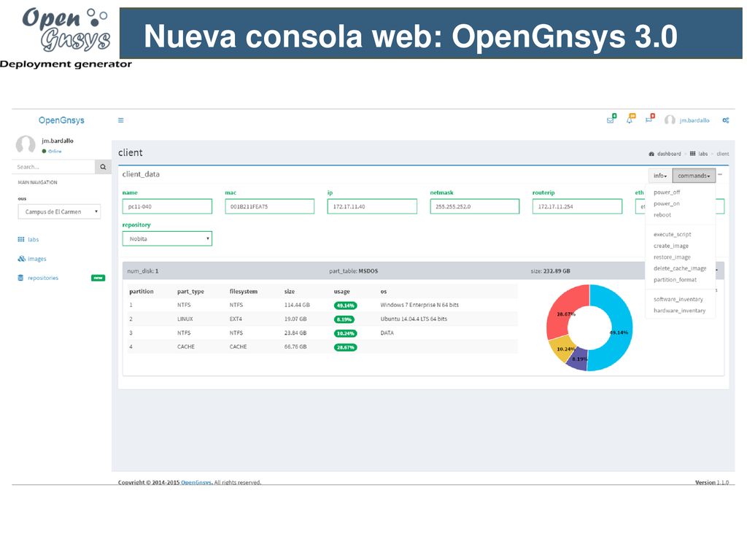The image size is (747, 560).
Task: Toggle the sidebar hamburger menu icon
Action: click(x=121, y=120)
